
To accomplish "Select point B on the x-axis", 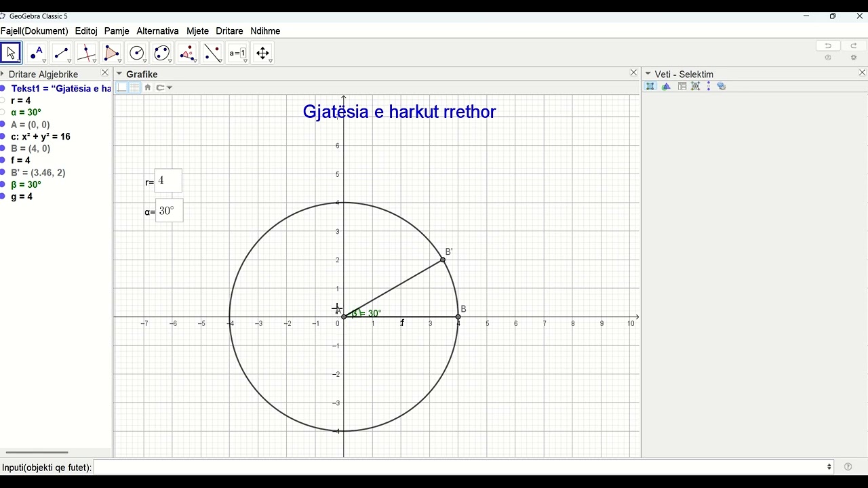I will click(458, 317).
